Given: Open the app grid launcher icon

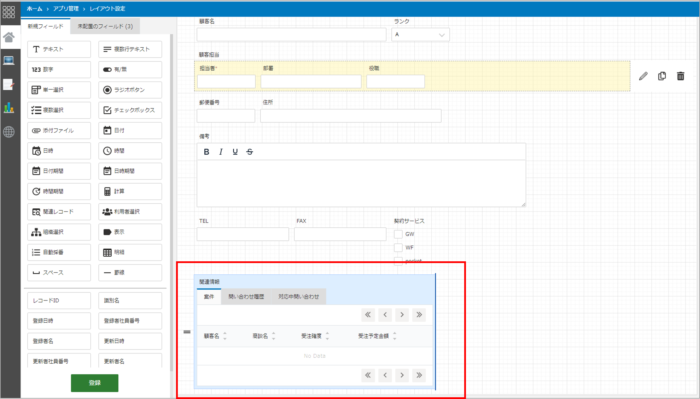Looking at the screenshot, I should 9,12.
